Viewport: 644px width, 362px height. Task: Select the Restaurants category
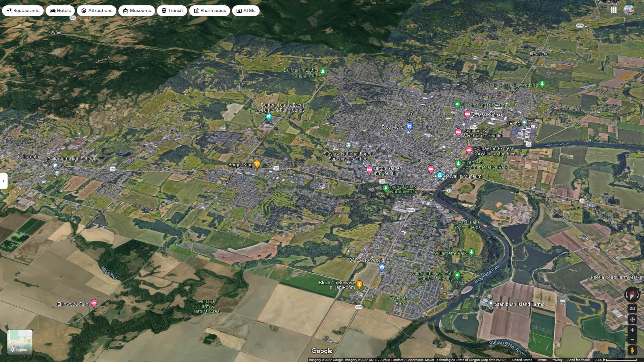coord(22,10)
